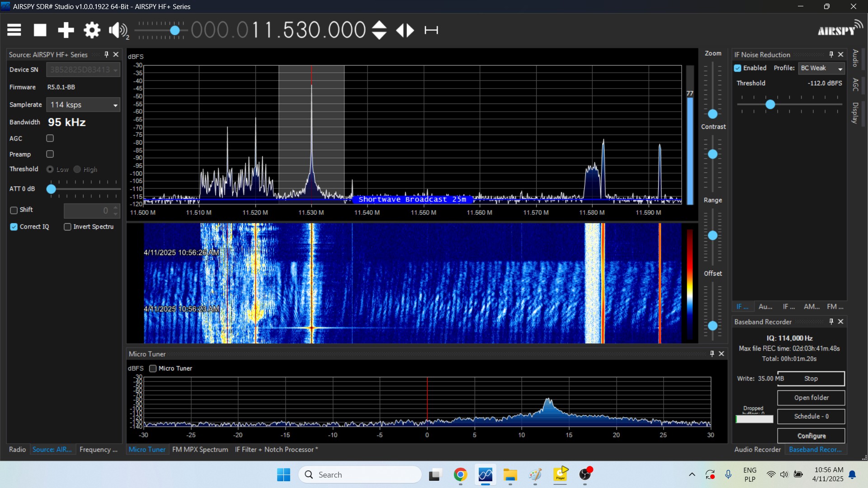
Task: Switch to the Radio tab
Action: pyautogui.click(x=17, y=450)
